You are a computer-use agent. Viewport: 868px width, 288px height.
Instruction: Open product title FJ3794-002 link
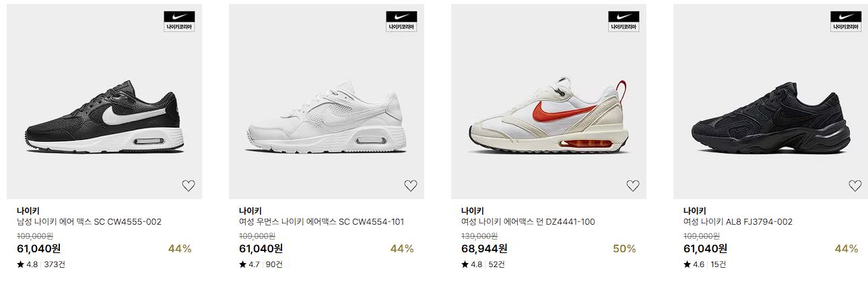click(x=738, y=222)
